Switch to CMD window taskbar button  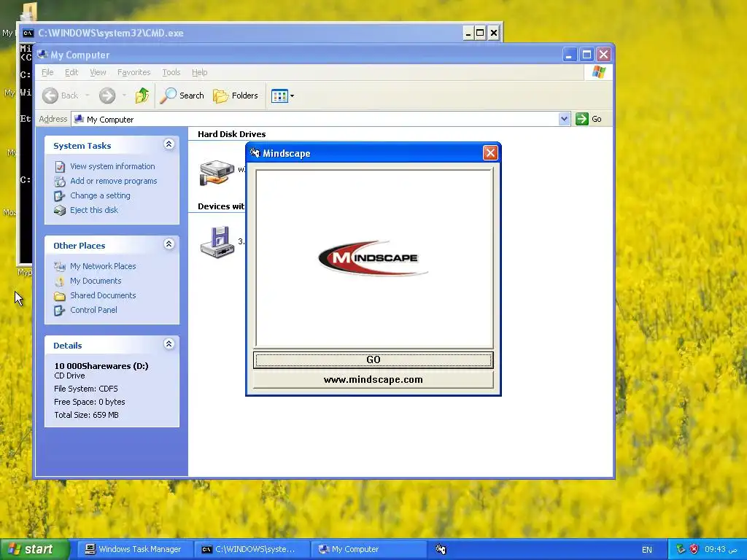252,550
